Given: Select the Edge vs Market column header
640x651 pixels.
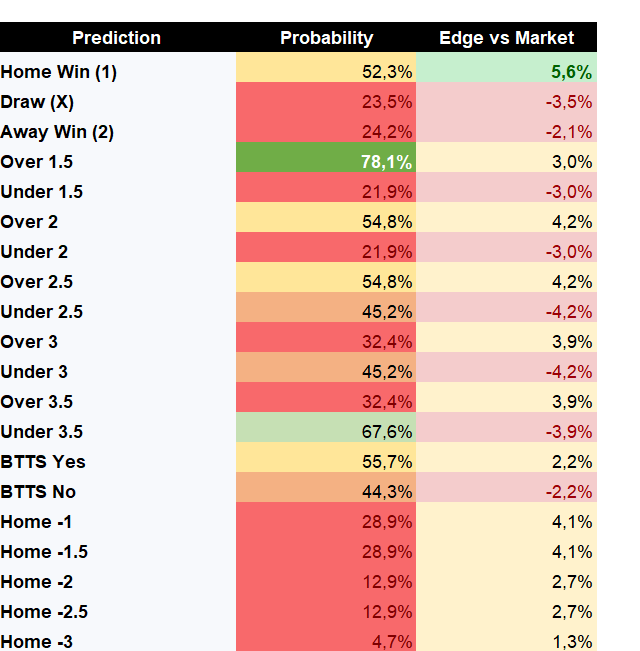Looking at the screenshot, I should coord(506,37).
